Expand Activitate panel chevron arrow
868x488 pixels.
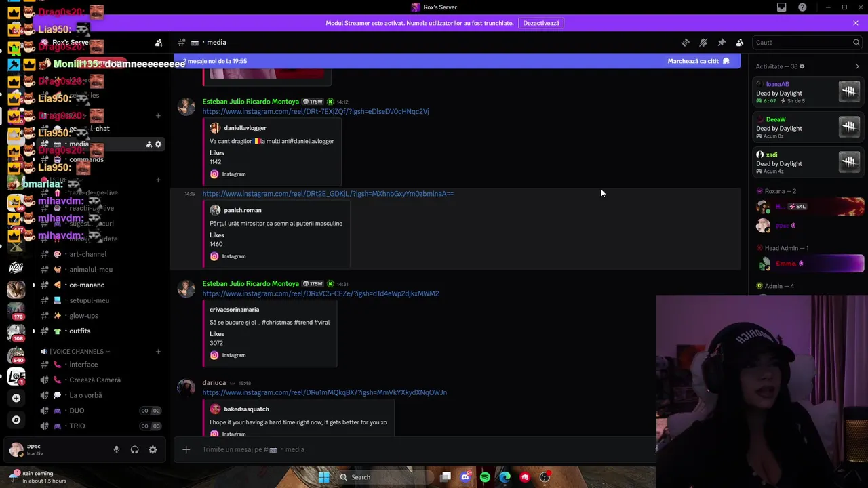point(857,66)
